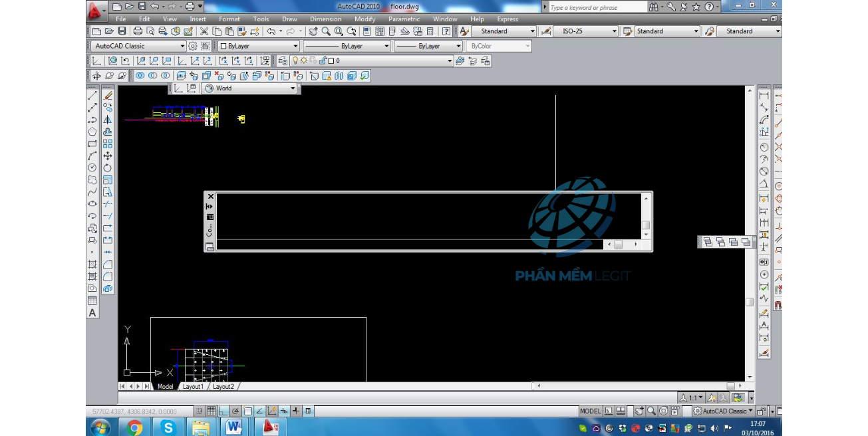
Task: Open Google Chrome from the taskbar
Action: 134,427
